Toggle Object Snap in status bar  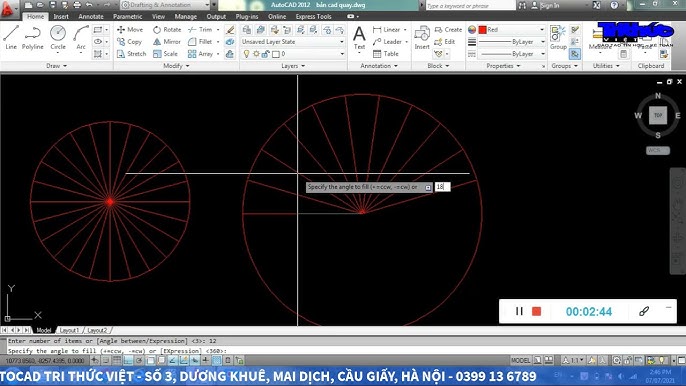(x=150, y=361)
